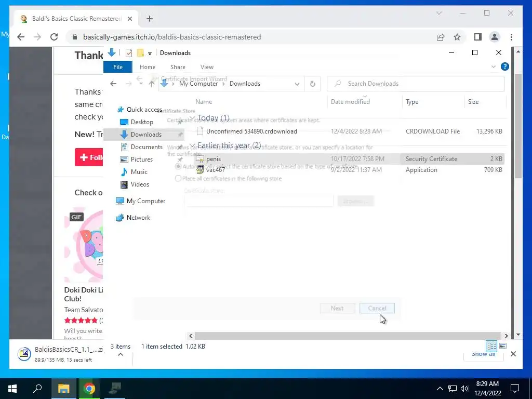Image resolution: width=532 pixels, height=399 pixels.
Task: Open customize quick access toolbar dropdown
Action: [x=150, y=54]
